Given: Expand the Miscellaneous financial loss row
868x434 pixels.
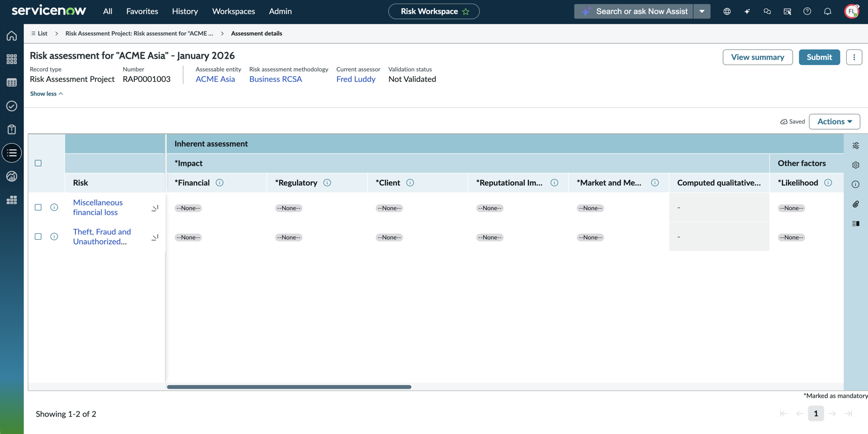Looking at the screenshot, I should (155, 208).
